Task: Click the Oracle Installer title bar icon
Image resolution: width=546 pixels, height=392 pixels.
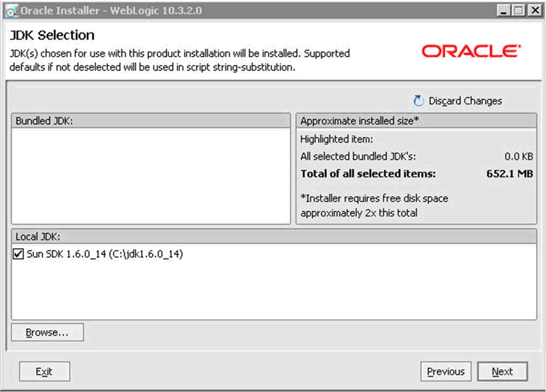Action: [12, 11]
